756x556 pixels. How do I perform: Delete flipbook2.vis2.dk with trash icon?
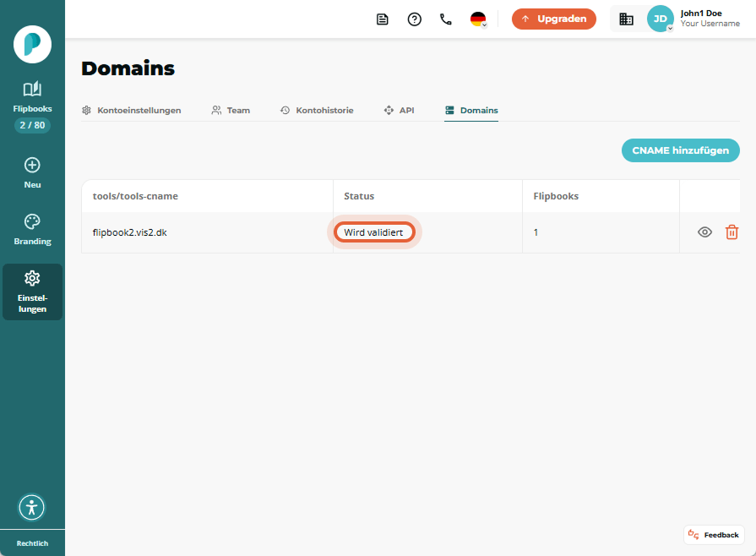point(732,232)
